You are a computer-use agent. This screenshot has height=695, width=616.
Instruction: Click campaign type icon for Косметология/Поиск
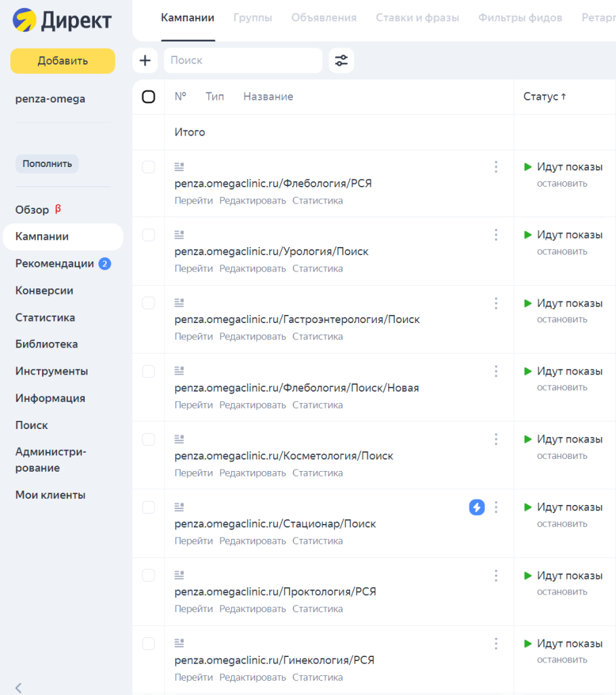pyautogui.click(x=179, y=439)
